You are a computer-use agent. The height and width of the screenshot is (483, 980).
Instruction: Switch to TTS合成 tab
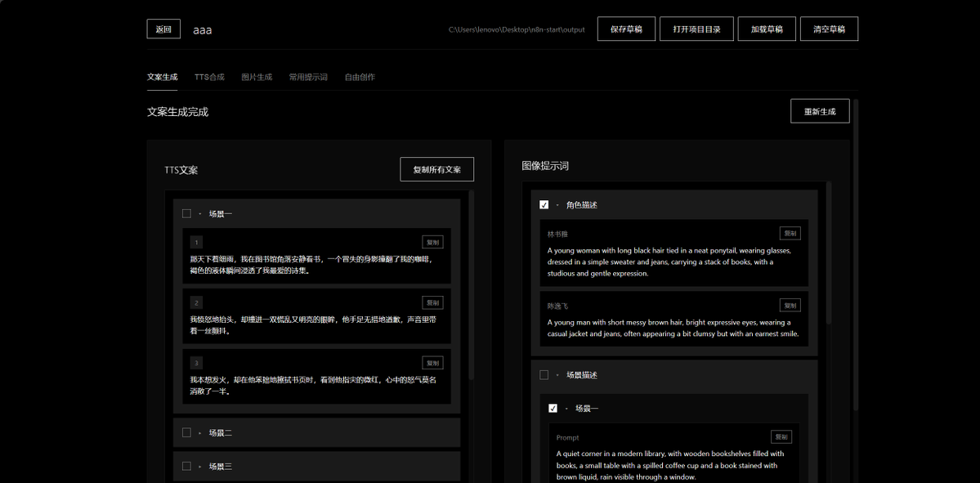point(209,77)
